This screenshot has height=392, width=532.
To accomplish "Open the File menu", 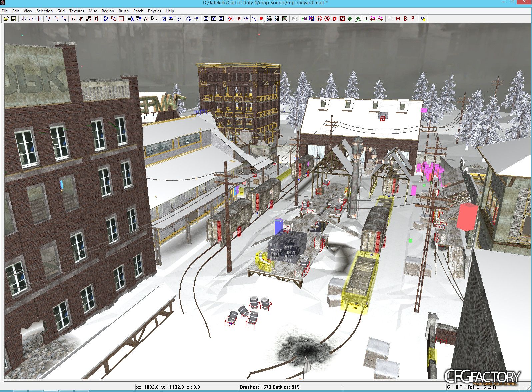I will click(5, 11).
